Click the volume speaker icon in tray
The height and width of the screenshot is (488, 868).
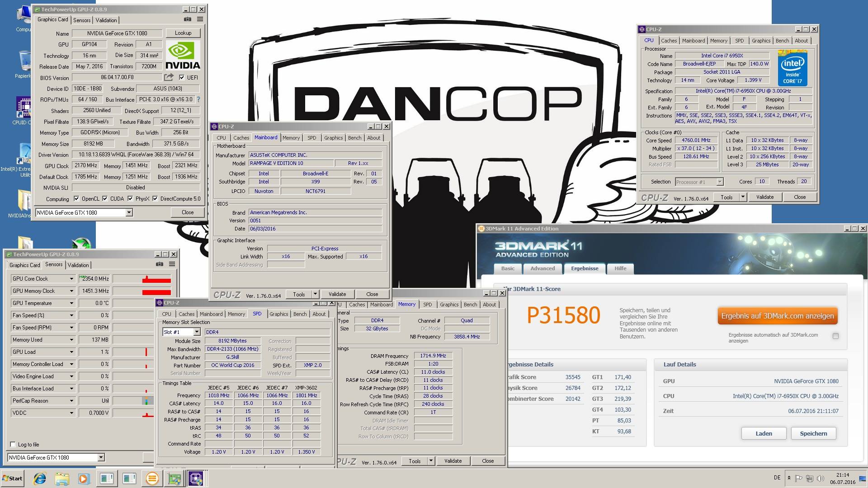(x=820, y=478)
